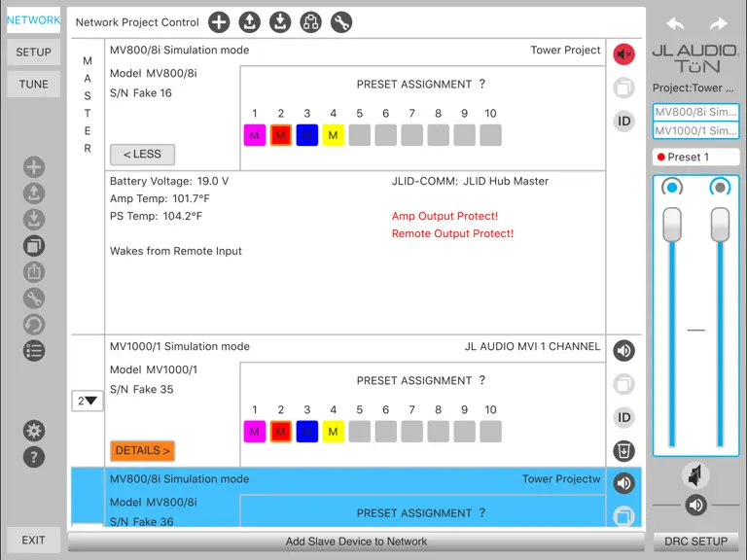This screenshot has height=560, width=747.
Task: Open the network hierarchy icon in top toolbar
Action: (310, 22)
